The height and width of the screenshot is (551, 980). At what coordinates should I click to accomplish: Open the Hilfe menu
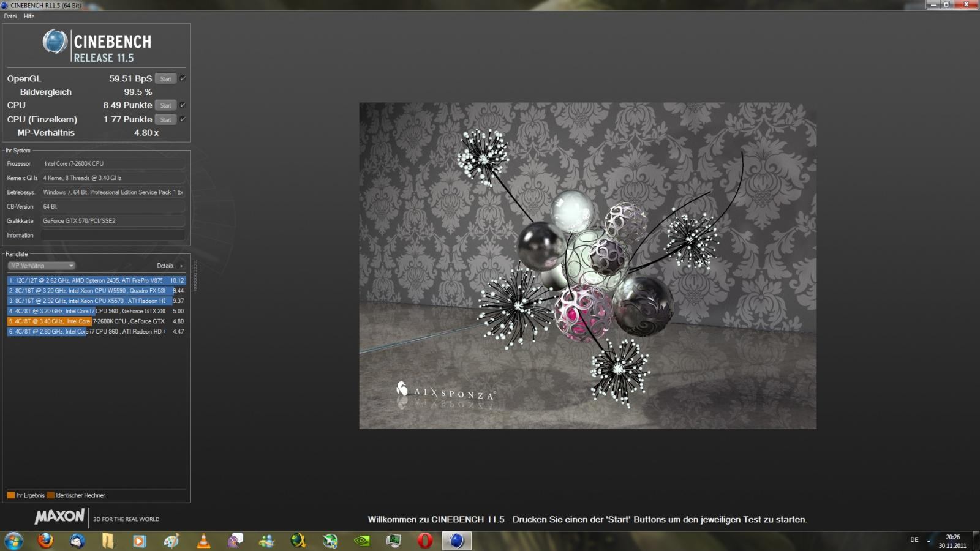(29, 17)
